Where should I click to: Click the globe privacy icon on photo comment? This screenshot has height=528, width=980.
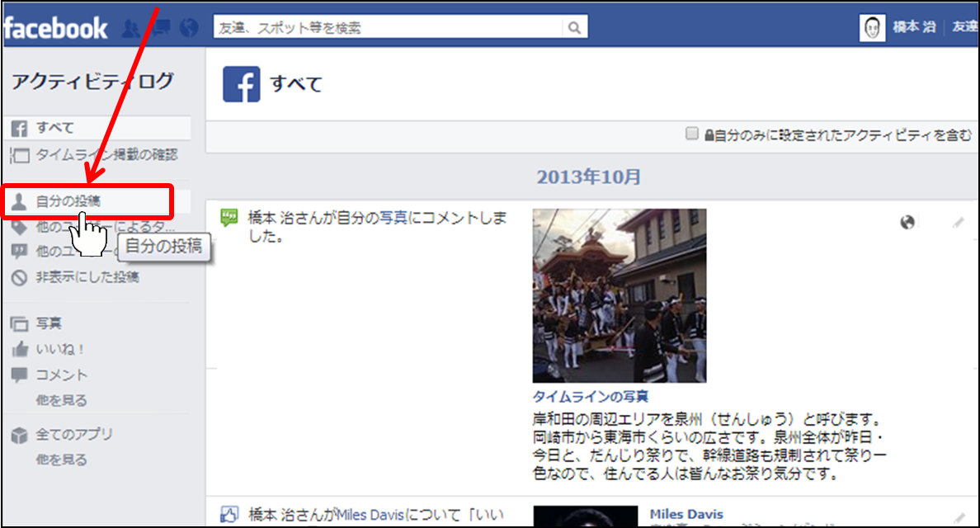(x=907, y=222)
